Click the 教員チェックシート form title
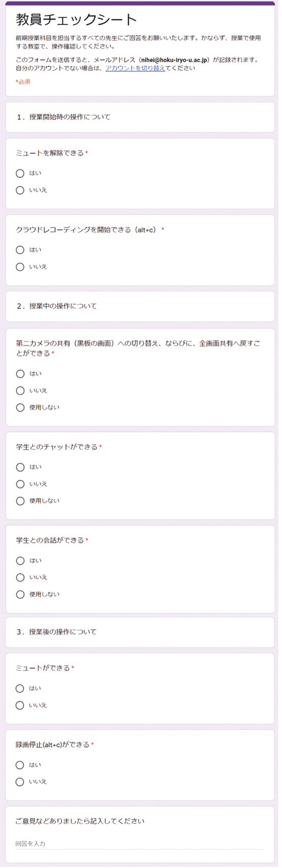The image size is (282, 868). tap(77, 20)
